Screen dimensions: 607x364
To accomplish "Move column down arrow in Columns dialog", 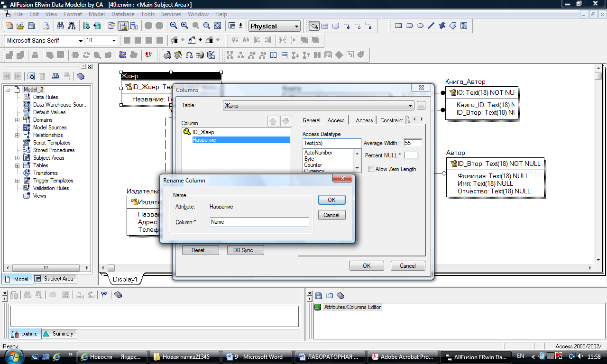I will [x=285, y=122].
